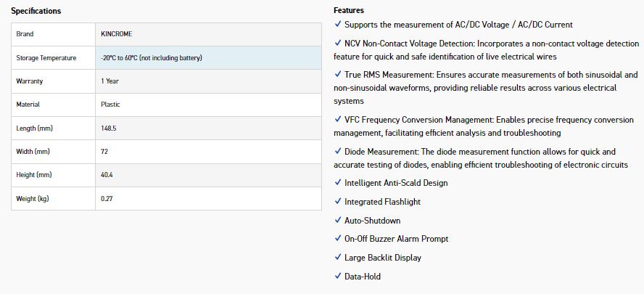644x294 pixels.
Task: Click the Specifications heading
Action: (36, 11)
